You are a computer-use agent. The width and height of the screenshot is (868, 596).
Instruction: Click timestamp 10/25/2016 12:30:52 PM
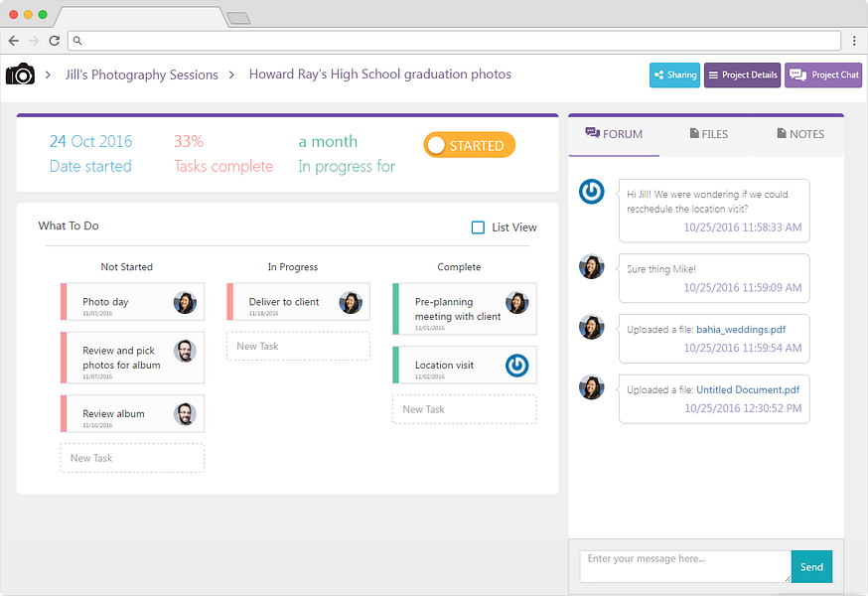[x=743, y=408]
